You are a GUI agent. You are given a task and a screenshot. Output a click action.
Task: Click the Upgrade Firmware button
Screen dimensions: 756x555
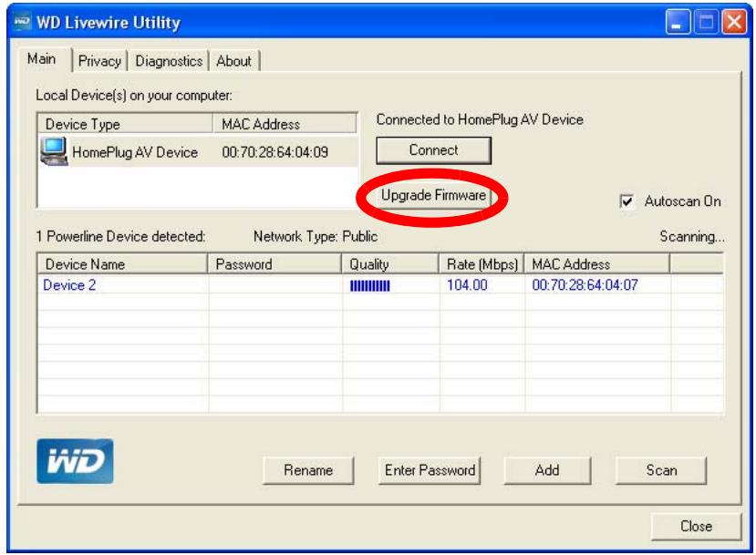point(433,195)
